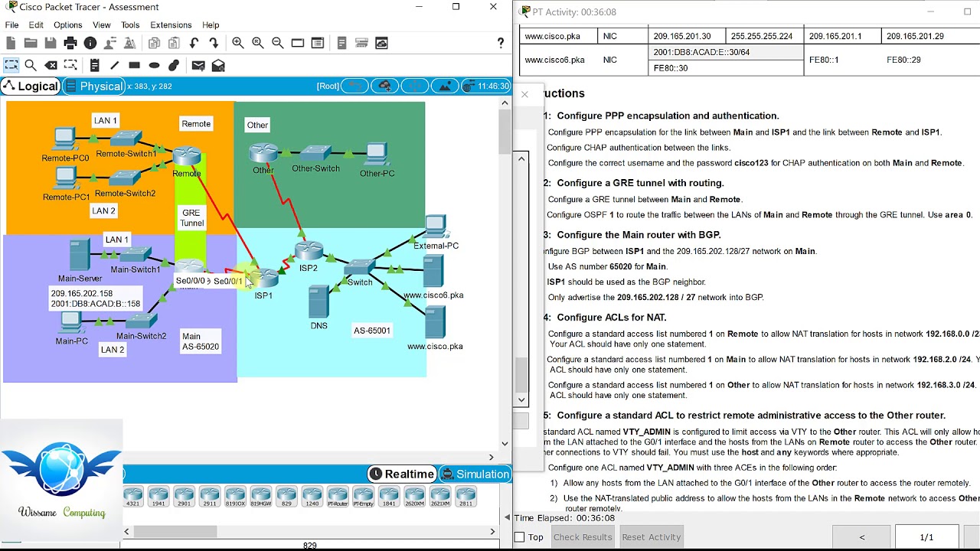
Task: Click the Main-Server device
Action: click(x=79, y=256)
